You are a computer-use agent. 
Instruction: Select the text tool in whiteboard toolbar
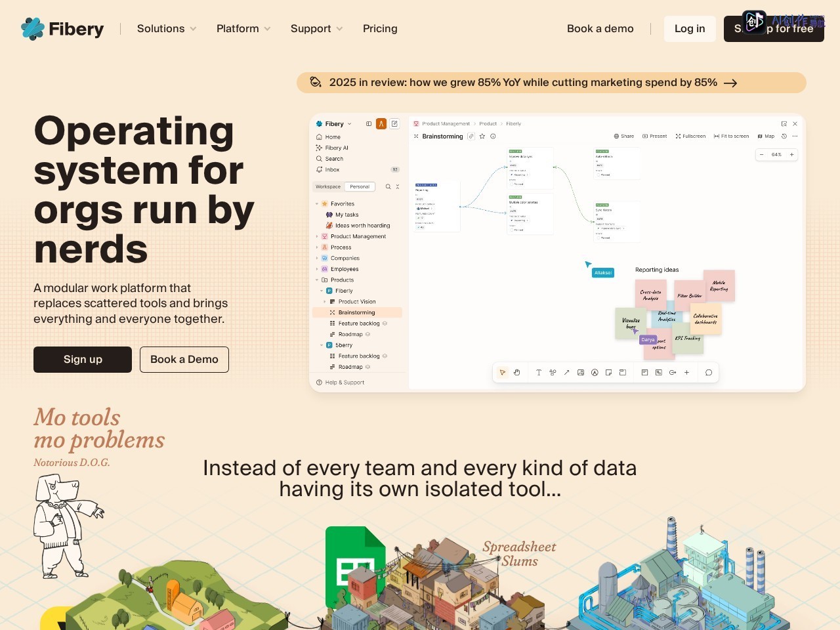[539, 372]
